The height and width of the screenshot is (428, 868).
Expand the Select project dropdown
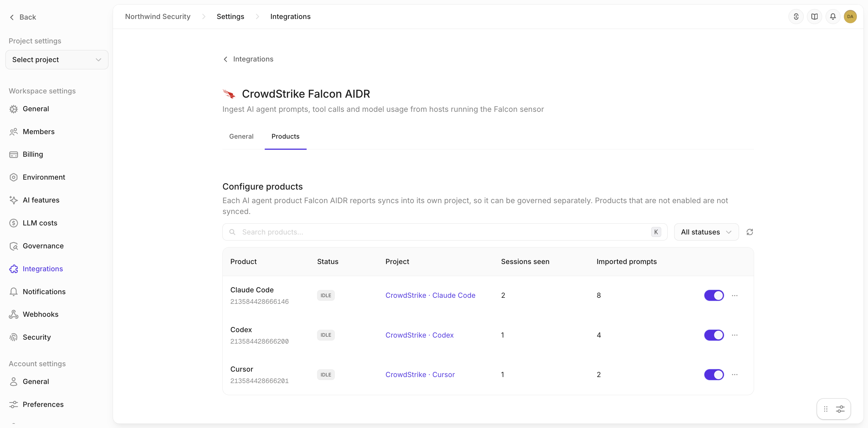(x=57, y=60)
